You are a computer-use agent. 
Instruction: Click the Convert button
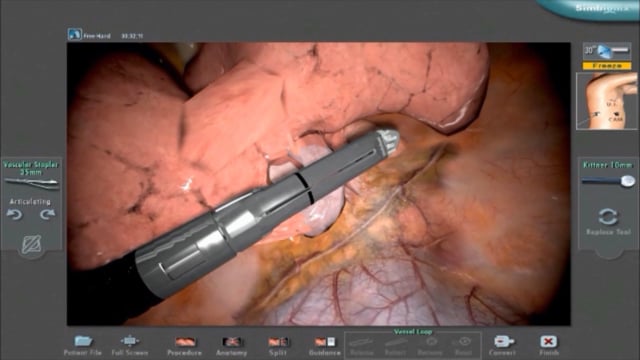[x=502, y=345]
